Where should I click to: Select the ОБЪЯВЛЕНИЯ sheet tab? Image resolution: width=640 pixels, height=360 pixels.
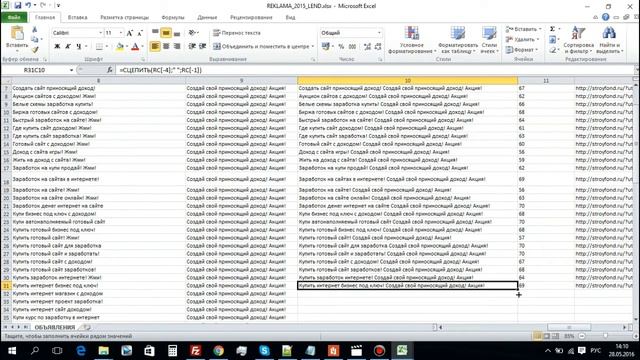(55, 327)
